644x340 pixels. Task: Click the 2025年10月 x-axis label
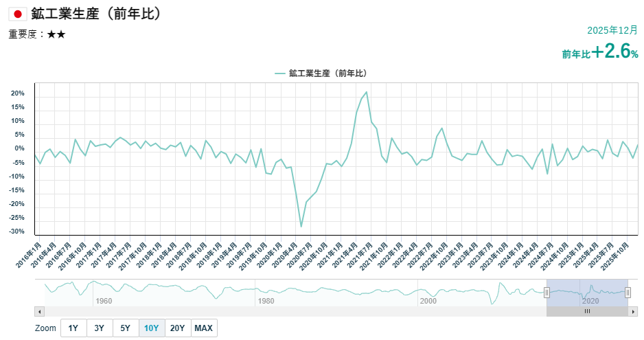point(615,256)
